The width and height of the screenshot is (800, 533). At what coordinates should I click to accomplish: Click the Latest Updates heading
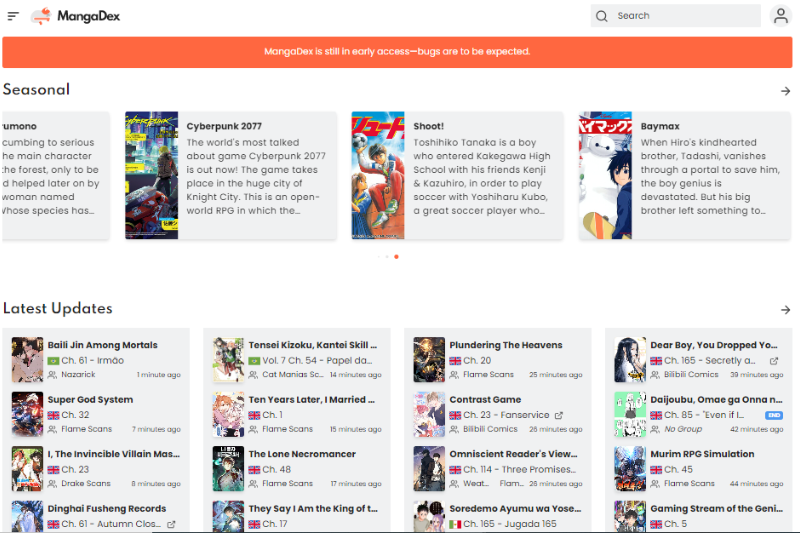point(58,309)
